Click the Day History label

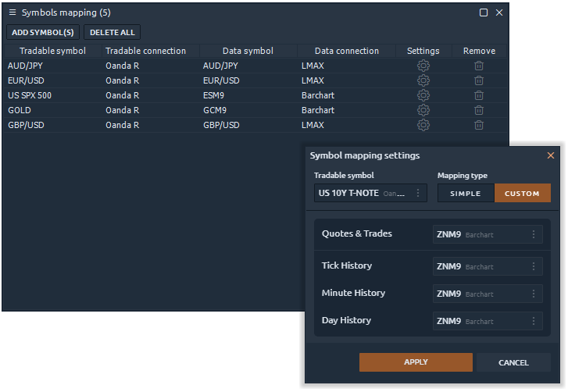click(346, 320)
